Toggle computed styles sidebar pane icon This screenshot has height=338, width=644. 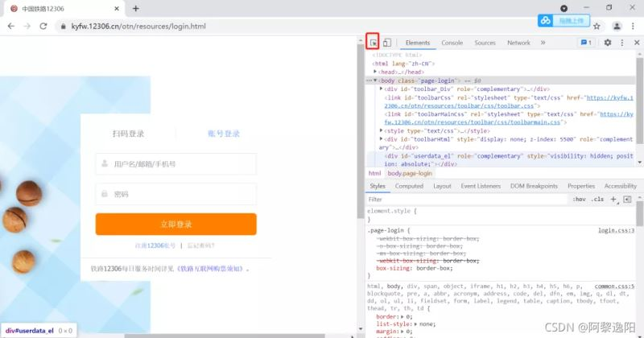[627, 200]
